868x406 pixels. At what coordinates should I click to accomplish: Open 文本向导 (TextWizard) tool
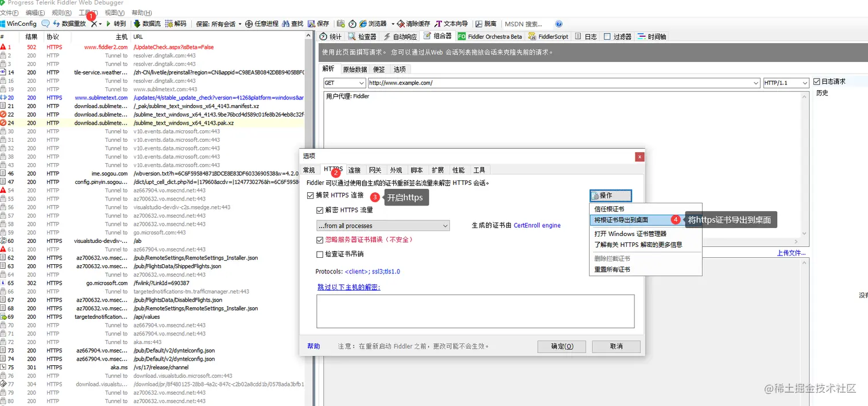[x=452, y=24]
